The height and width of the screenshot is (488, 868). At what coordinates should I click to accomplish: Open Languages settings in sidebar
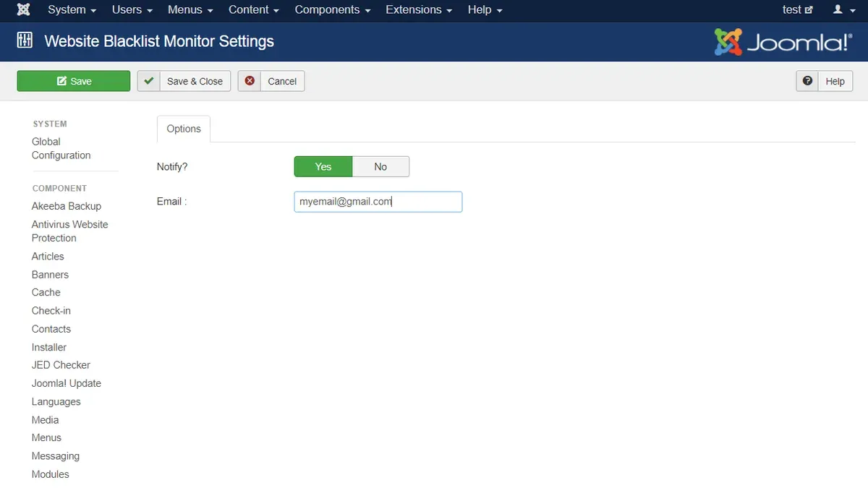[x=56, y=401]
